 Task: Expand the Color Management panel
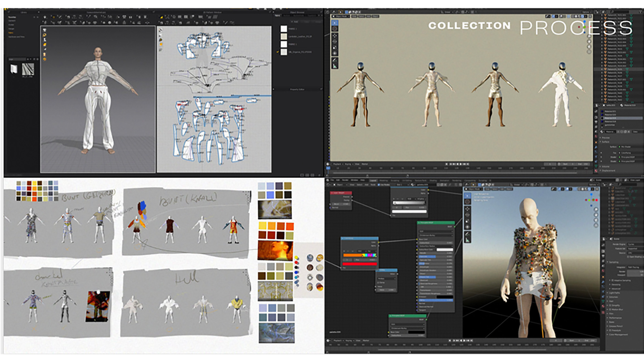[x=618, y=334]
